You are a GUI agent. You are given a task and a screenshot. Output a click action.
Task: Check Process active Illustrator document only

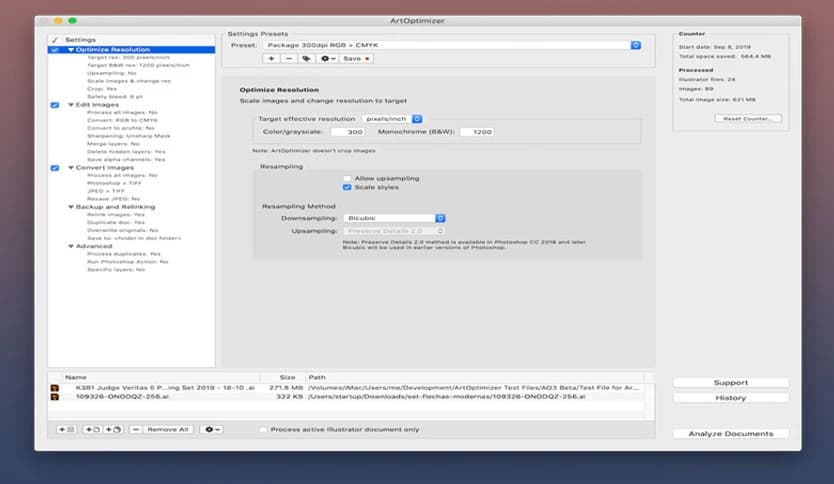263,429
